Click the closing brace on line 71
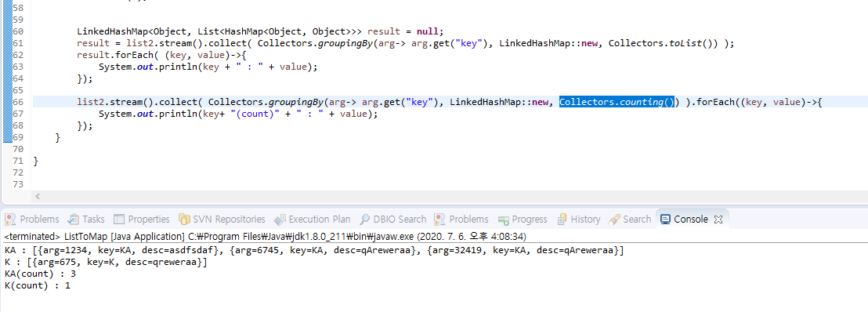This screenshot has width=868, height=312. [x=36, y=161]
